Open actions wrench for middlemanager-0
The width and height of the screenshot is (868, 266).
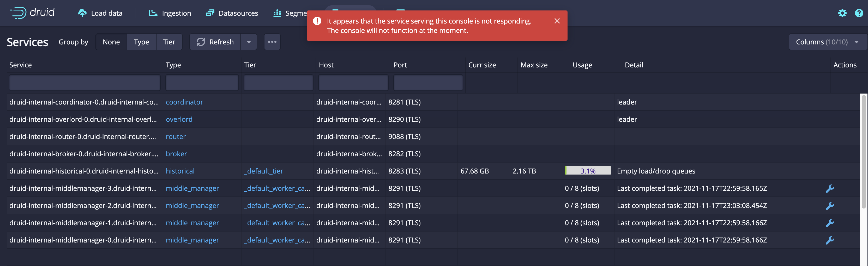830,240
